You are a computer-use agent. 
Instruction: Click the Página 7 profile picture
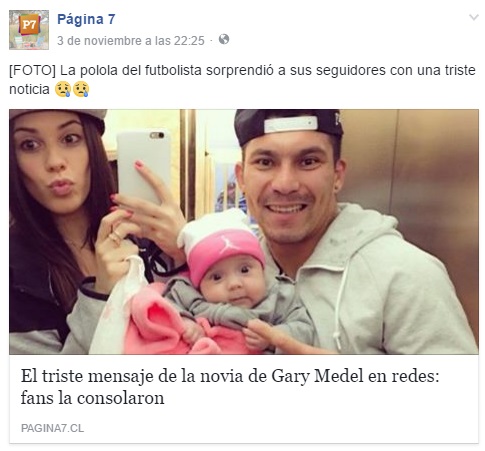[x=29, y=30]
